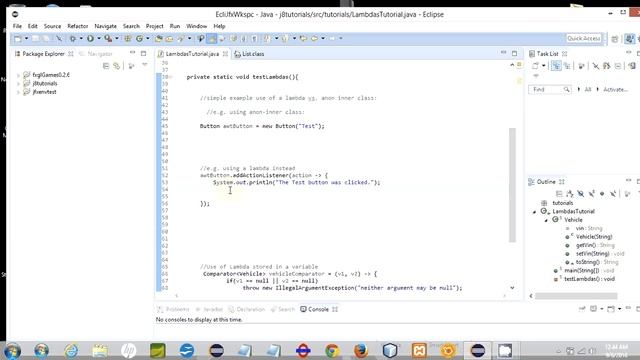Expand the j8tutorials project
The image size is (640, 360).
(x=18, y=84)
